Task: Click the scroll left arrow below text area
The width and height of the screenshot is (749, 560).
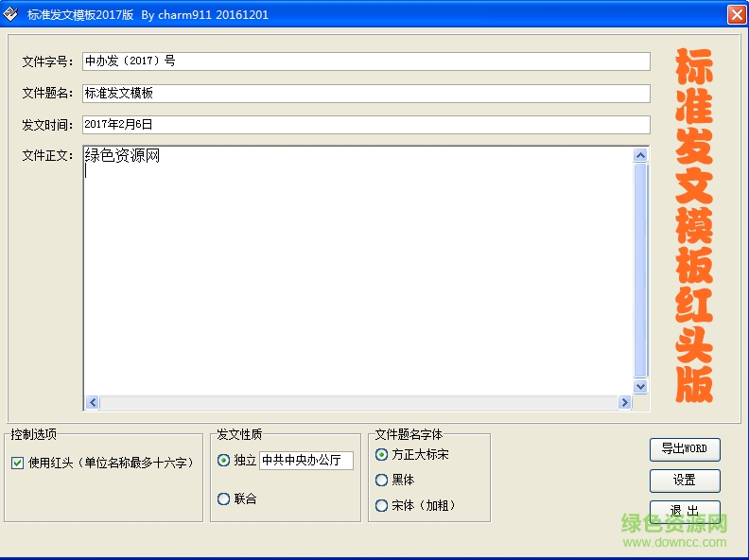Action: pos(93,402)
